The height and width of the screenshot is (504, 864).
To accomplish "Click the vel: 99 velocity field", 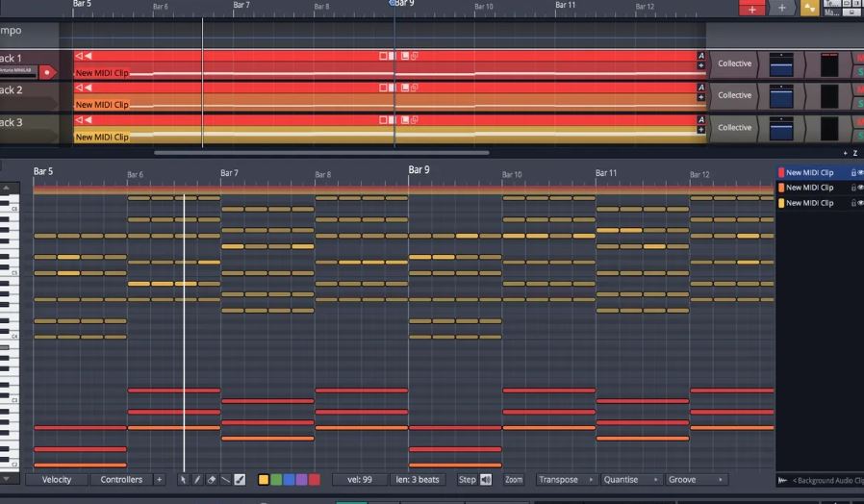I will (x=359, y=480).
